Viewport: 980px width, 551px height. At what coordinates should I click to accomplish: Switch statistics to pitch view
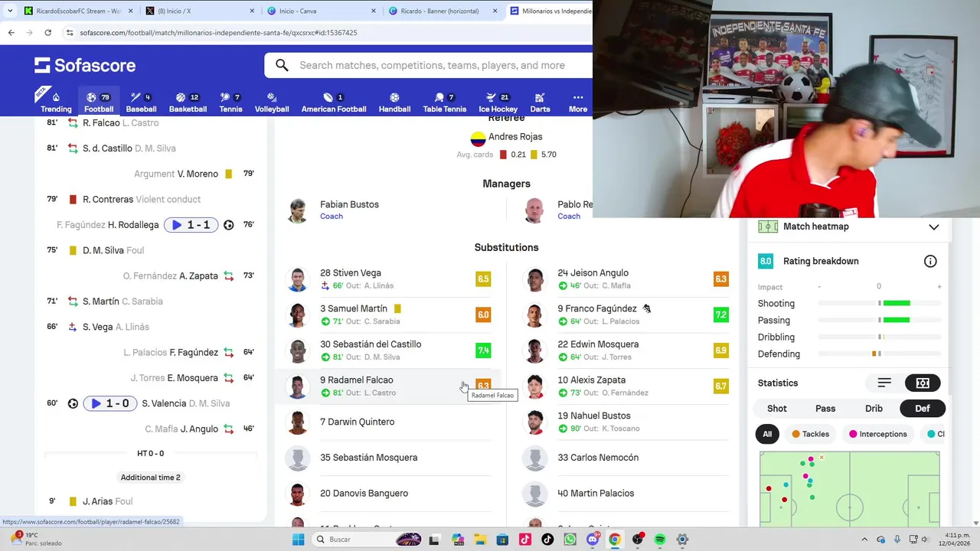click(x=923, y=383)
